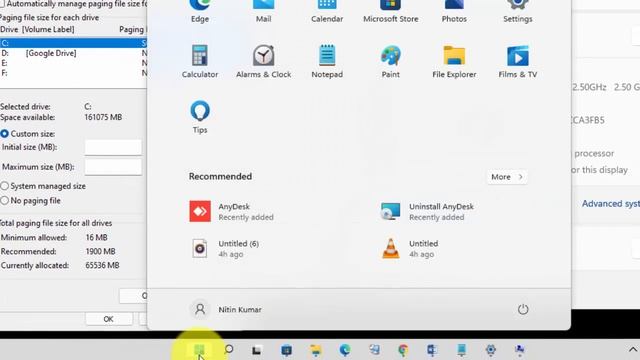This screenshot has height=360, width=640.
Task: Open Nitin Kumar user account menu
Action: point(227,309)
